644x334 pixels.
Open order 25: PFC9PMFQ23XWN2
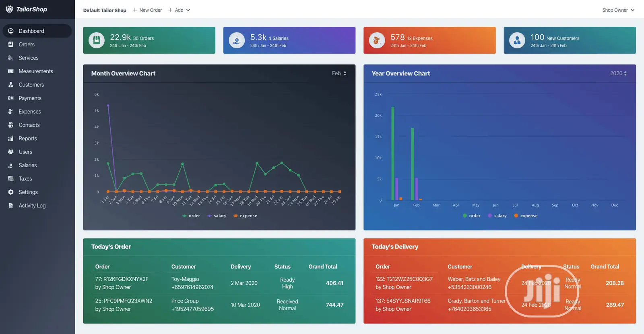[124, 301]
